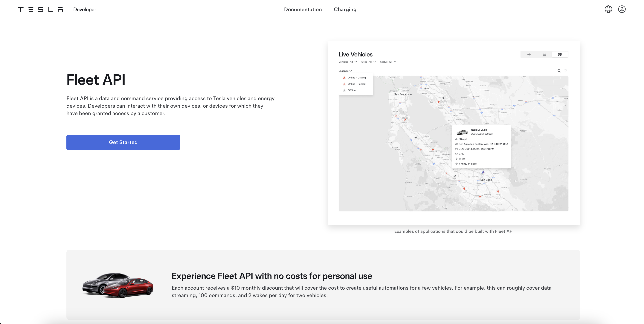The width and height of the screenshot is (644, 324).
Task: Click the 2023 Model 3 title
Action: pos(479,130)
